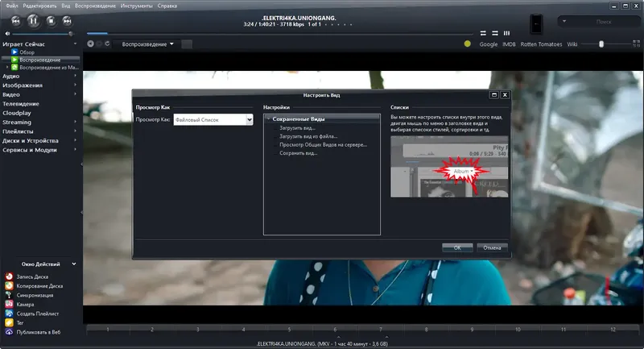Mute audio via the speaker icon
Screen dimensions: 644x349
pos(7,34)
